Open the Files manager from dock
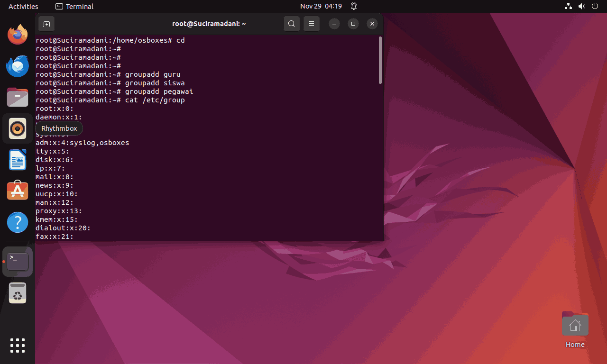Viewport: 607px width, 364px height. click(18, 97)
